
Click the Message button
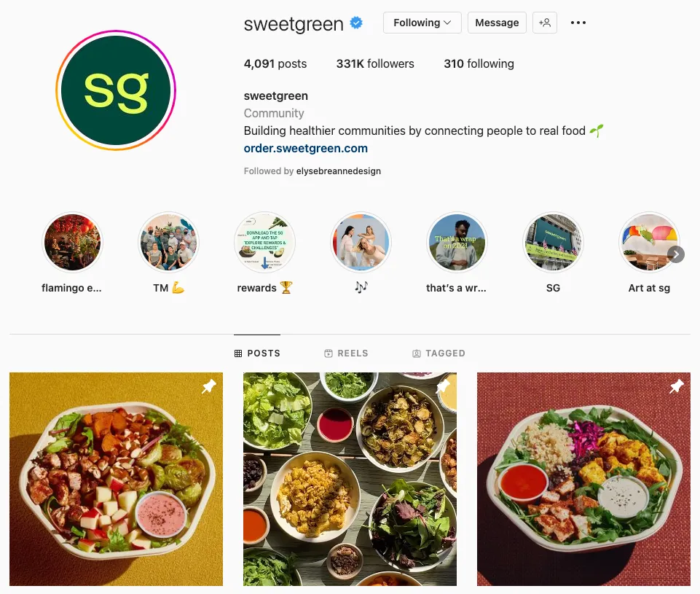tap(497, 23)
